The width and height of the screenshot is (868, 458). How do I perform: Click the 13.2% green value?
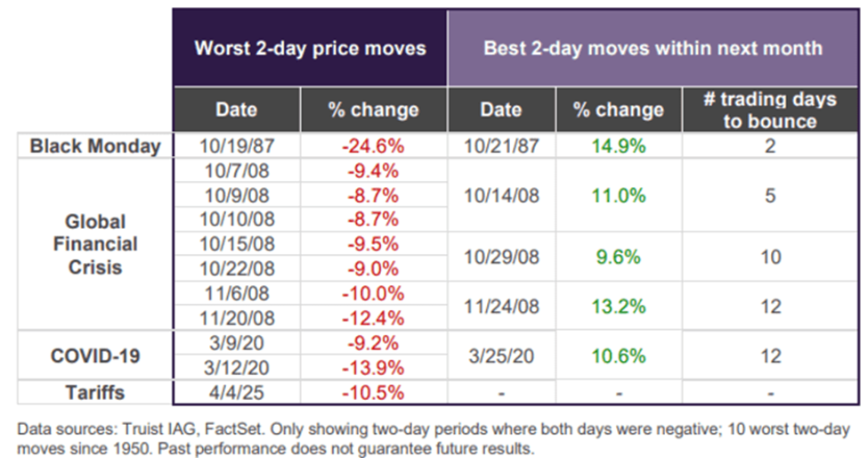(x=619, y=306)
